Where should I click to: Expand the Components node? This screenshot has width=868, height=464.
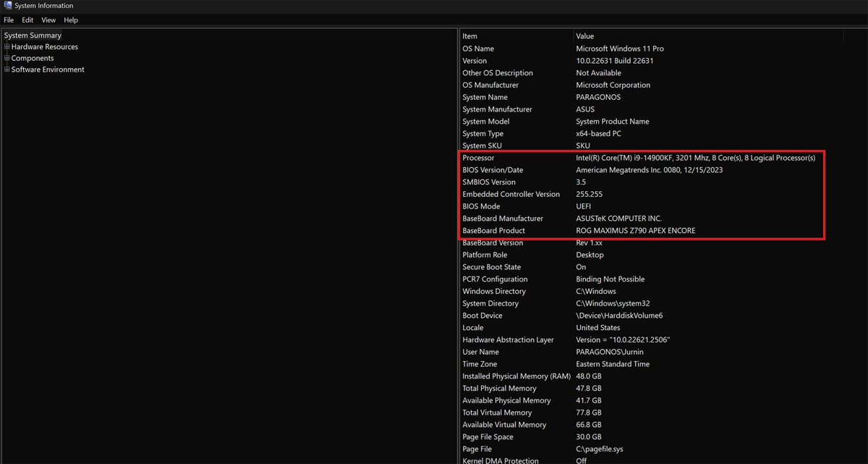pyautogui.click(x=7, y=59)
